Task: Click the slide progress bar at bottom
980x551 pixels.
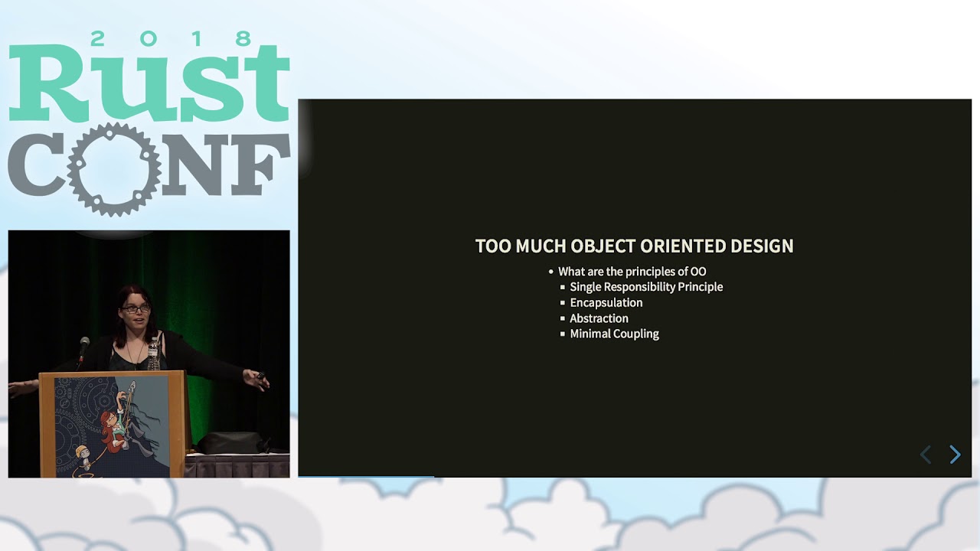Action: (x=635, y=476)
